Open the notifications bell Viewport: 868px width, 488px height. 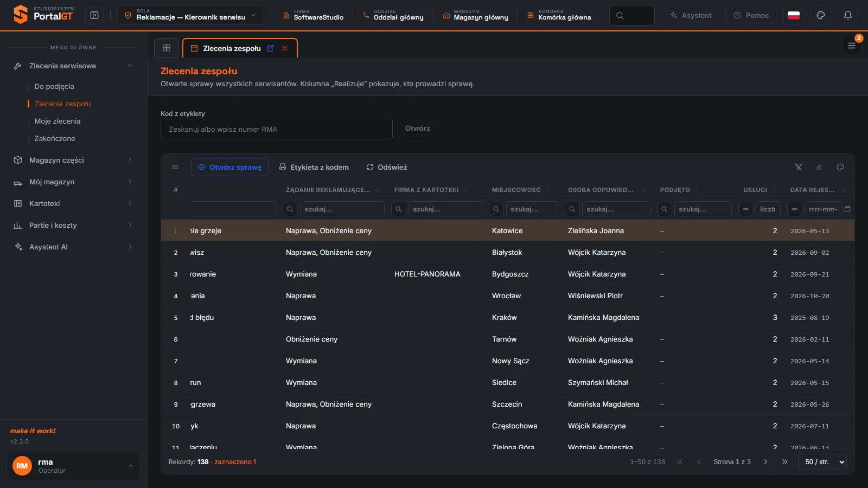coord(848,15)
